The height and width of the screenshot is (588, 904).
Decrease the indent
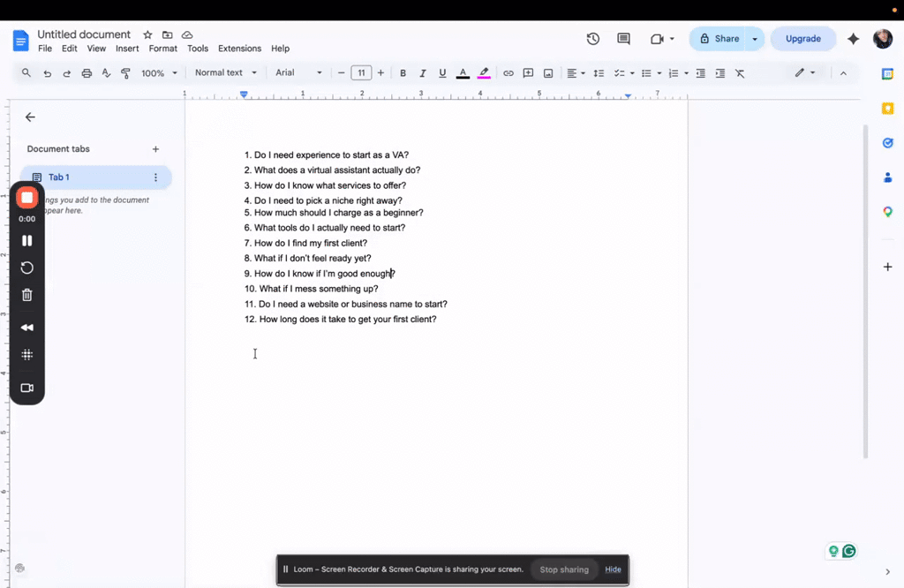[700, 73]
